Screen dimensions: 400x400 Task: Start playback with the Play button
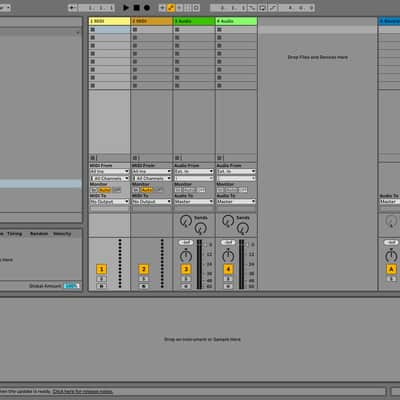126,8
